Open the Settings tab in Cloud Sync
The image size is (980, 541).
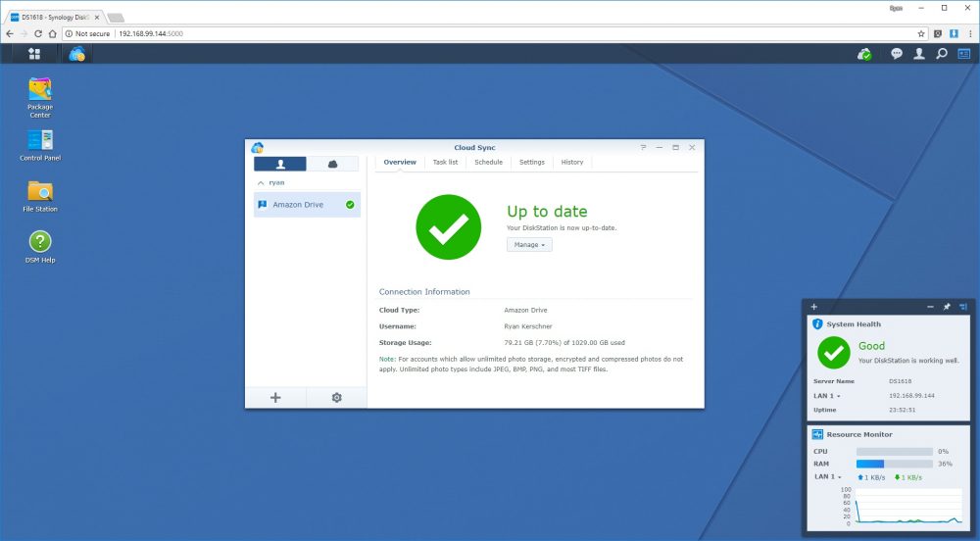pos(532,163)
